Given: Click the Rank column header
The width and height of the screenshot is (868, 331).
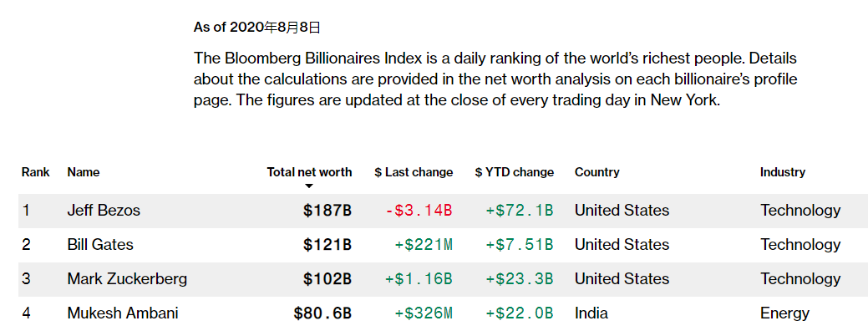Looking at the screenshot, I should pyautogui.click(x=36, y=172).
